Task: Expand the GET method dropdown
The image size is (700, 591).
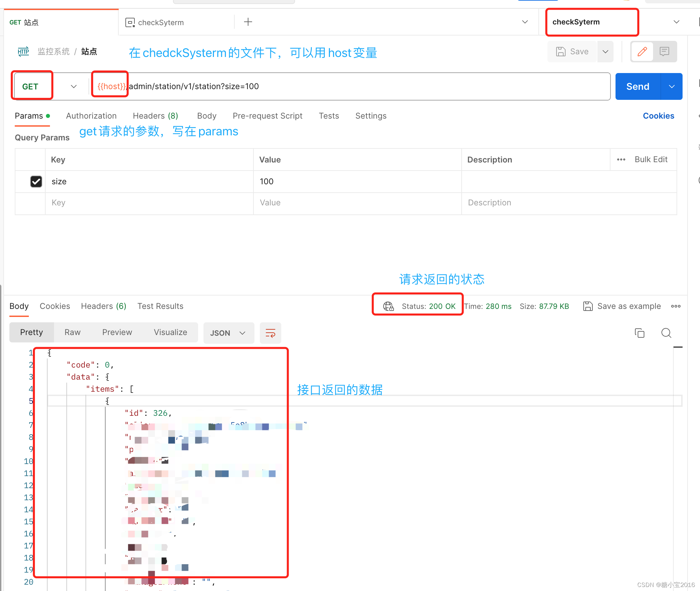Action: click(74, 86)
